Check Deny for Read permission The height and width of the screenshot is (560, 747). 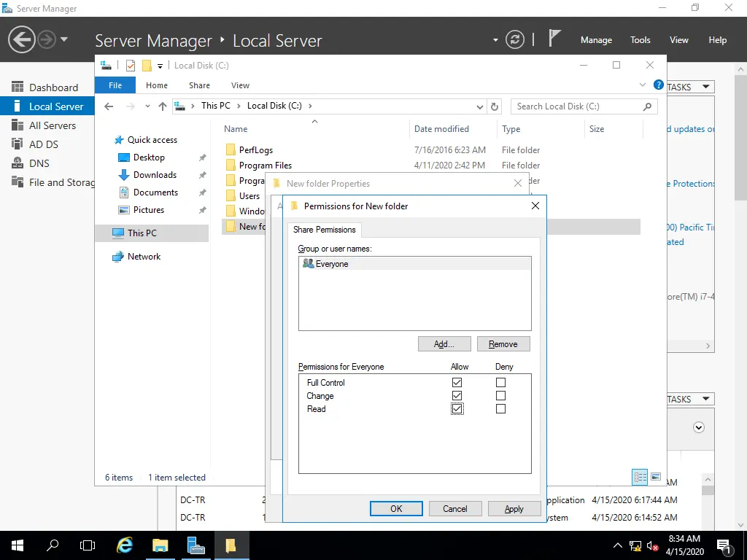(500, 408)
